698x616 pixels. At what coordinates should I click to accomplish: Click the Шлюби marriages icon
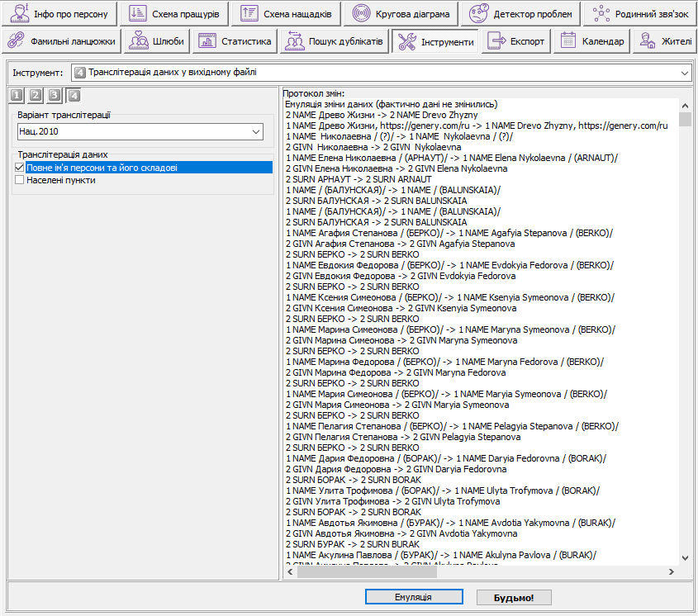point(139,41)
